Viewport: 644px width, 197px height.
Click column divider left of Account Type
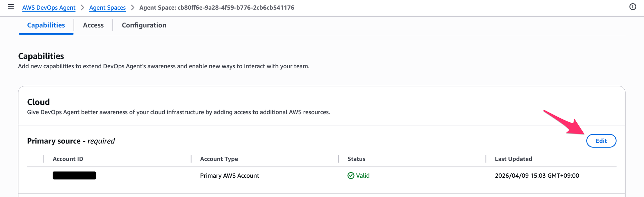point(191,159)
